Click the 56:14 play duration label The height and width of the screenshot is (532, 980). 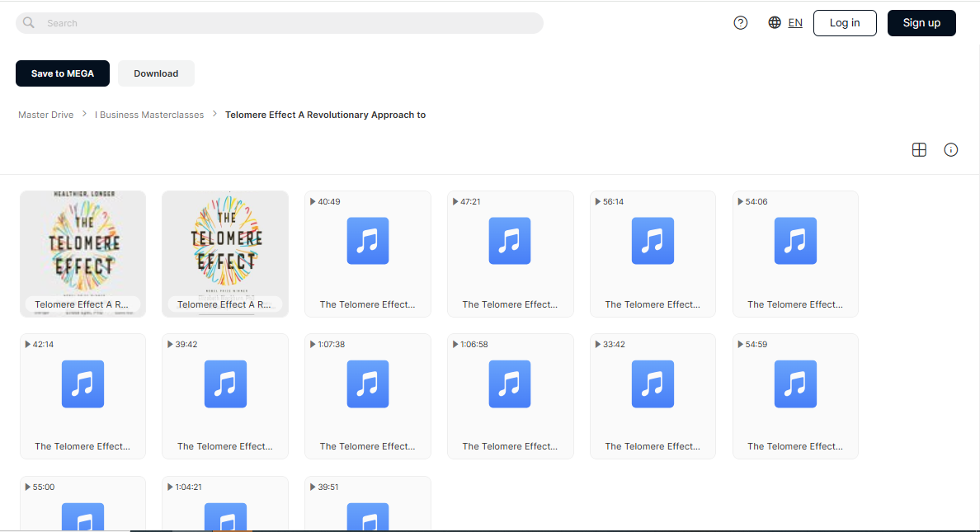(x=610, y=202)
